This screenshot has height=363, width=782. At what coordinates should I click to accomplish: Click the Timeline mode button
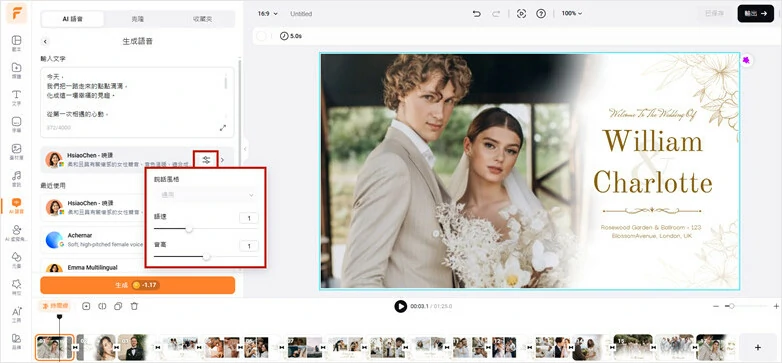click(x=55, y=306)
